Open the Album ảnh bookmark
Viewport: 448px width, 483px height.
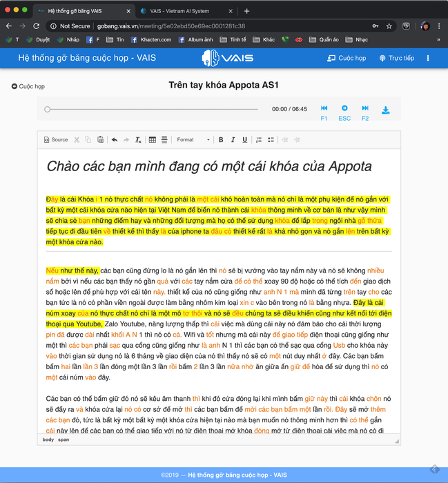click(x=195, y=40)
